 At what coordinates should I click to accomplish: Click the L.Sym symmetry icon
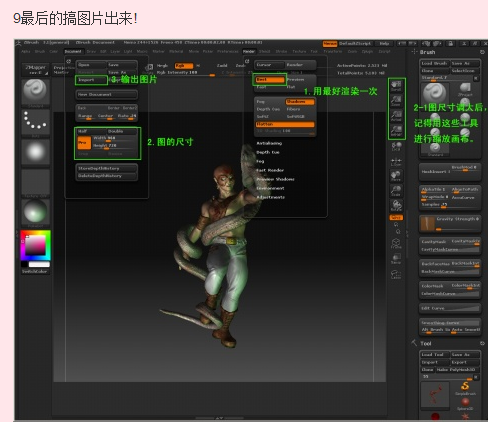[x=396, y=162]
